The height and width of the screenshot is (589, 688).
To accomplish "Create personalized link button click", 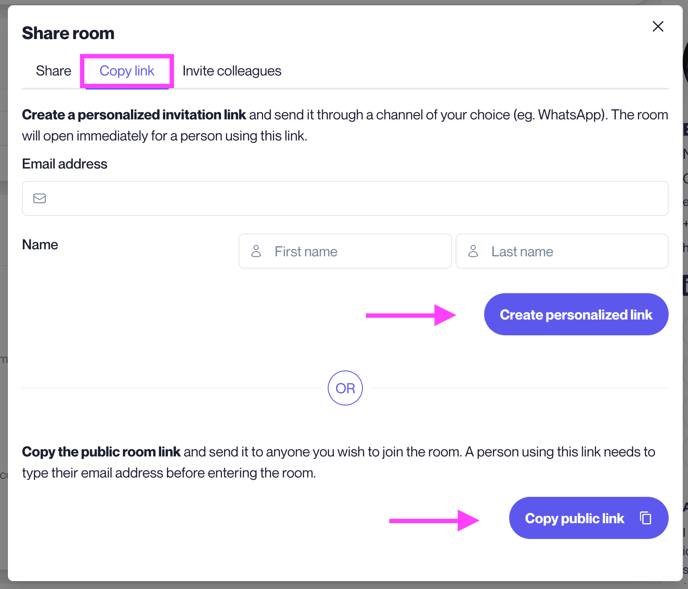I will click(x=576, y=314).
